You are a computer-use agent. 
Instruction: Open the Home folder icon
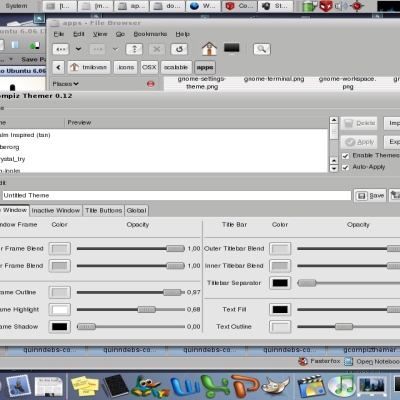(x=209, y=49)
